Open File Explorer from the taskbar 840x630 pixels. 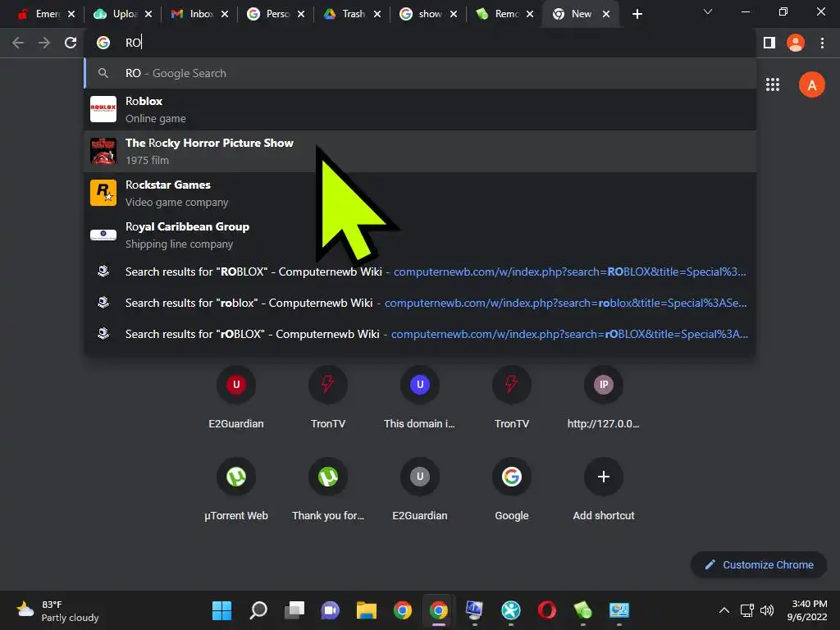[x=367, y=610]
